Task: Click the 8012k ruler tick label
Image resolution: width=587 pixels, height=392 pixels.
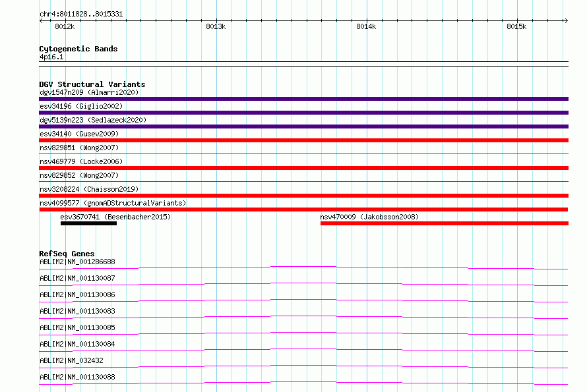Action: (x=65, y=26)
